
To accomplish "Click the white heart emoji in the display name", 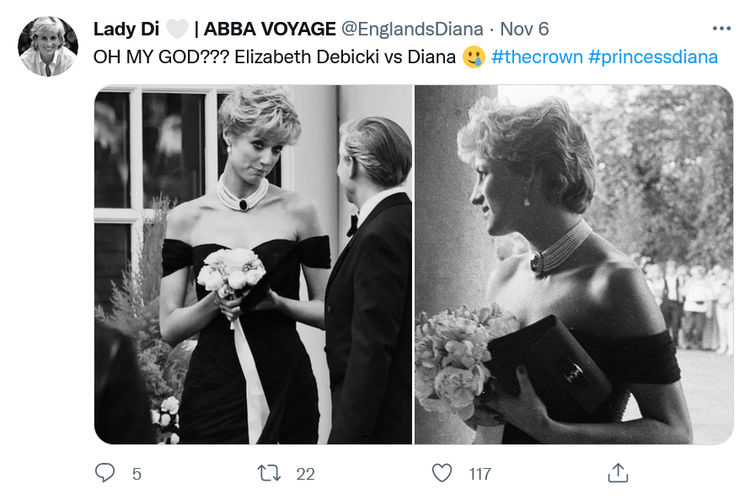I will pos(177,29).
